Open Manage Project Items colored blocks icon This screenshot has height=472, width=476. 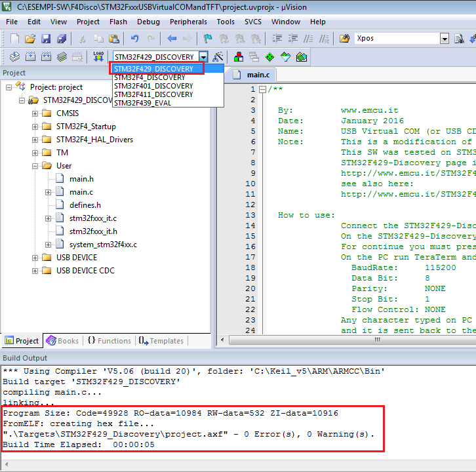click(x=239, y=57)
